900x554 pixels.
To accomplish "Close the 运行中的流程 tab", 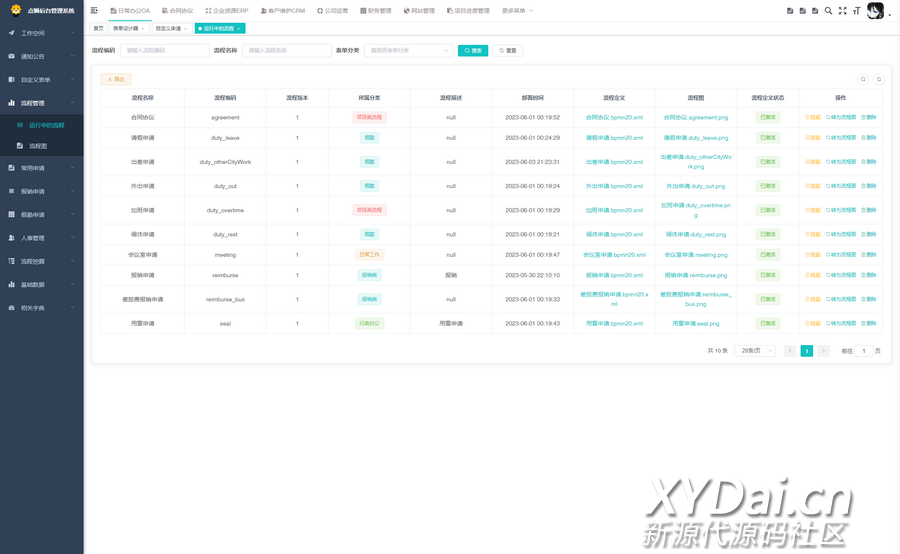I will pyautogui.click(x=239, y=29).
